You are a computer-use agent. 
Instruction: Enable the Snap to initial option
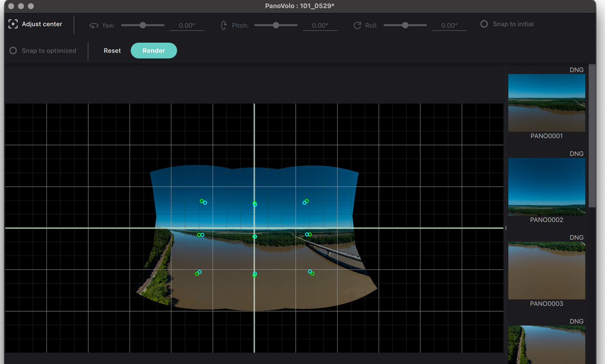pos(484,24)
